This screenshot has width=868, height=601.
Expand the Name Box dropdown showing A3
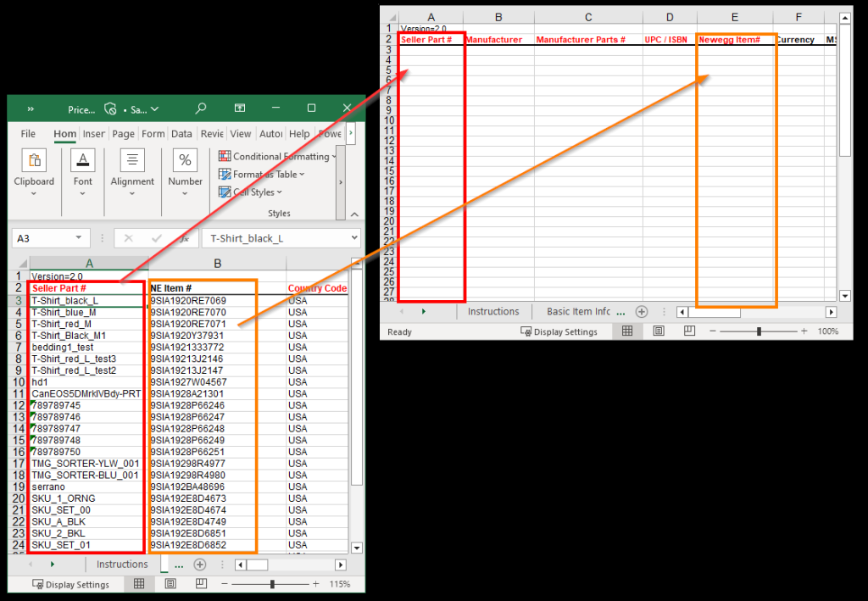(x=79, y=237)
